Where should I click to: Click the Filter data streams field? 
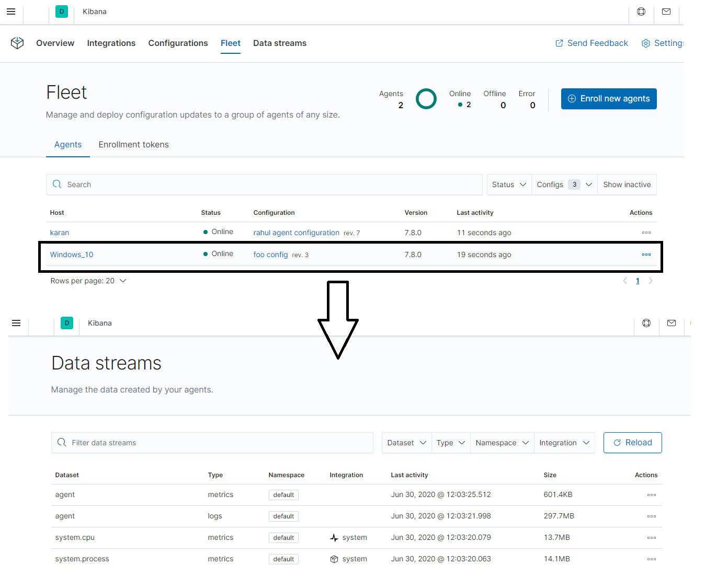point(212,443)
